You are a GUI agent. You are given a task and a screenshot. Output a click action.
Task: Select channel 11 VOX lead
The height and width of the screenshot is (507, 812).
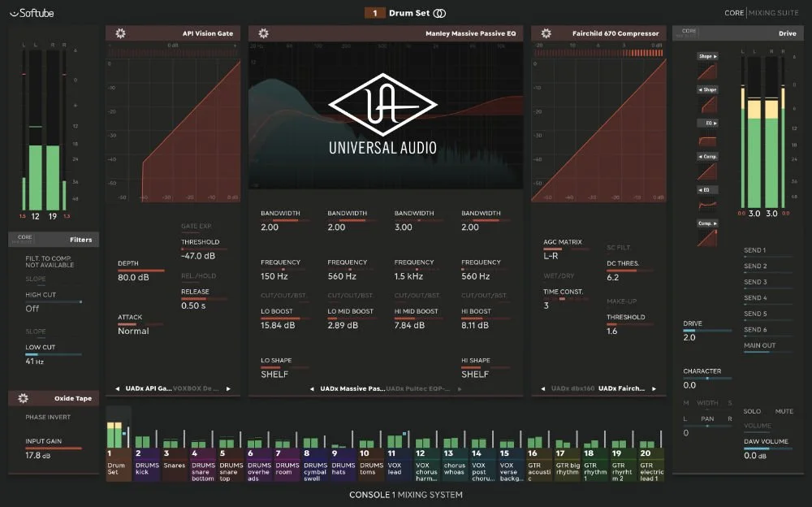400,464
